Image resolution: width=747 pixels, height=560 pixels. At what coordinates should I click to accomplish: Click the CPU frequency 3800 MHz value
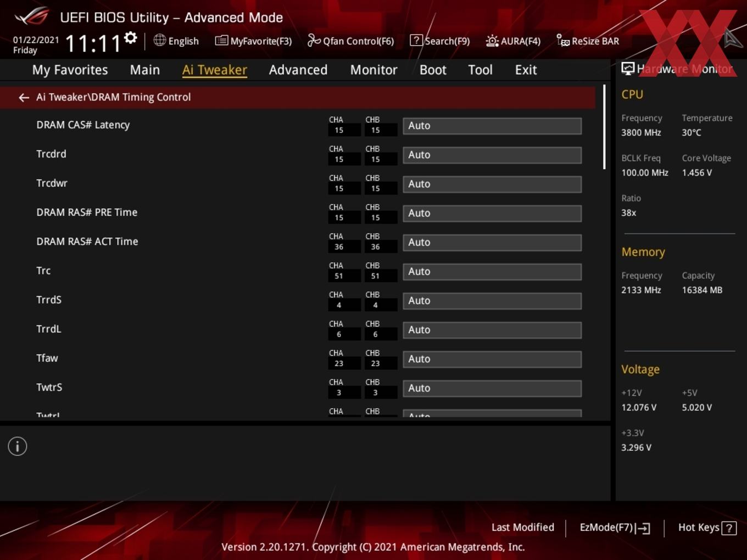click(641, 132)
